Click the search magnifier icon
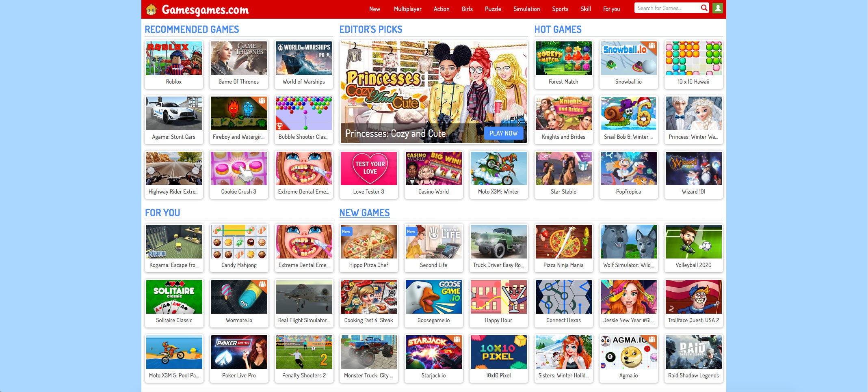This screenshot has height=392, width=868. 704,8
